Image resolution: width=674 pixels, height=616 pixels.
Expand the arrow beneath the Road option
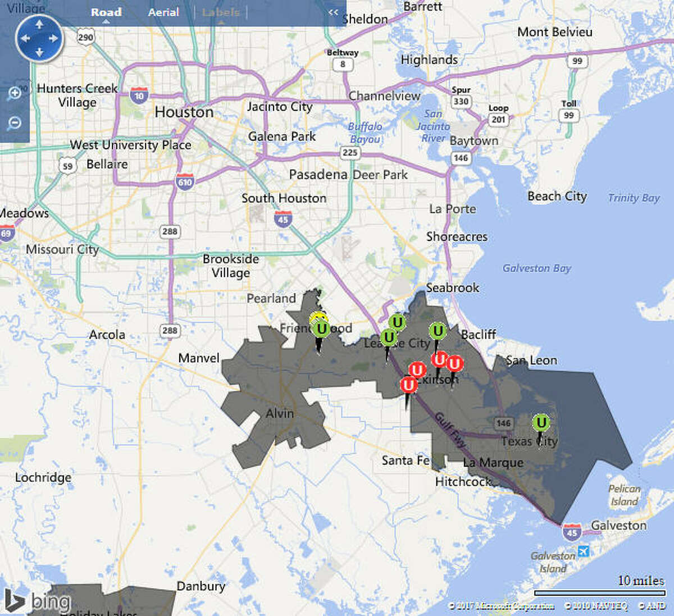pos(106,22)
